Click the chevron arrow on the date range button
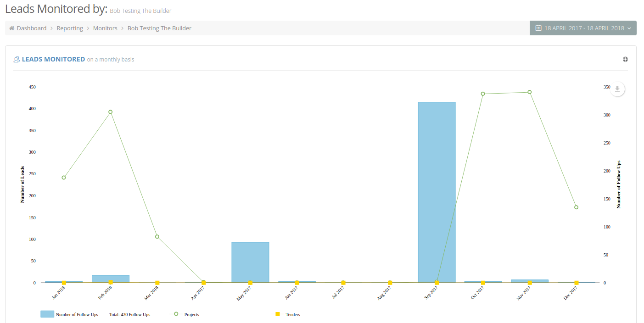The width and height of the screenshot is (644, 323). tap(629, 28)
